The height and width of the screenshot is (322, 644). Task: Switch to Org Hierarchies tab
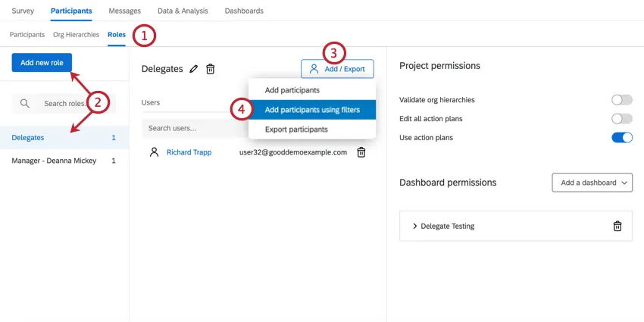[x=76, y=35]
